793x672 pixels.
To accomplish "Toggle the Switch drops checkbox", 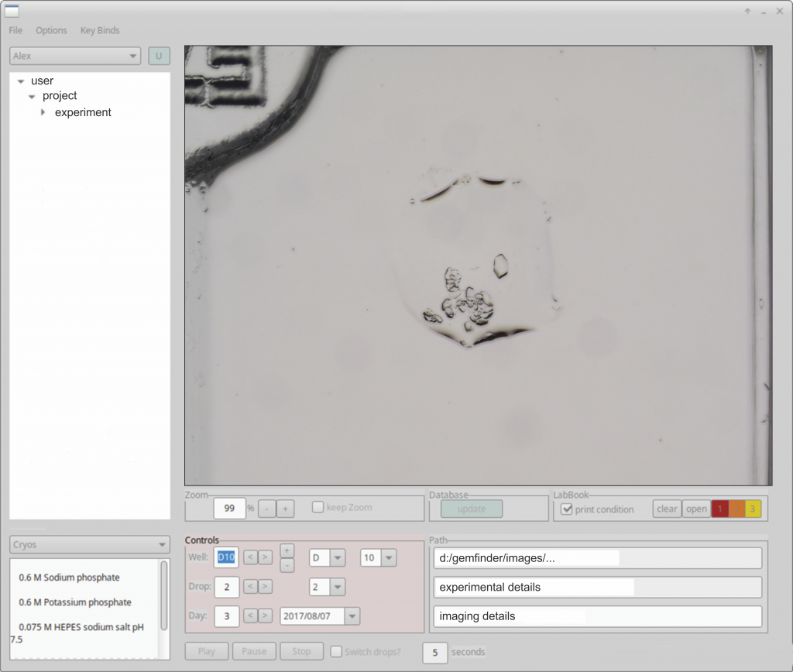I will click(x=336, y=652).
